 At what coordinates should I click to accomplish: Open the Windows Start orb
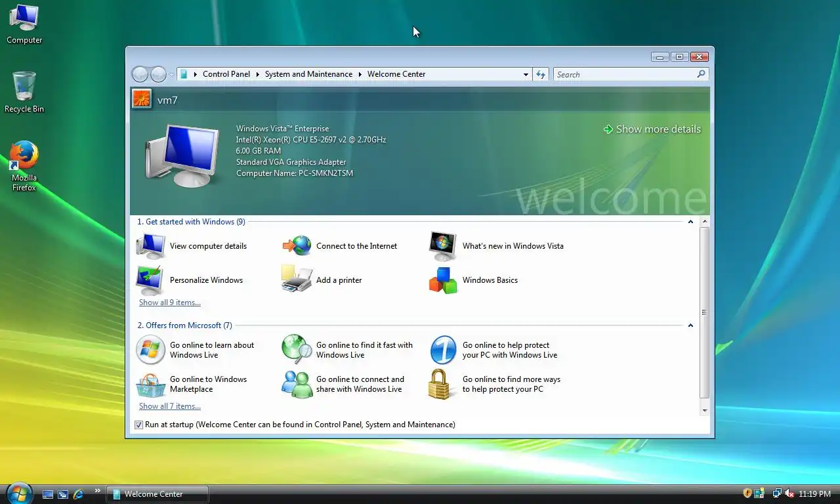coord(19,493)
